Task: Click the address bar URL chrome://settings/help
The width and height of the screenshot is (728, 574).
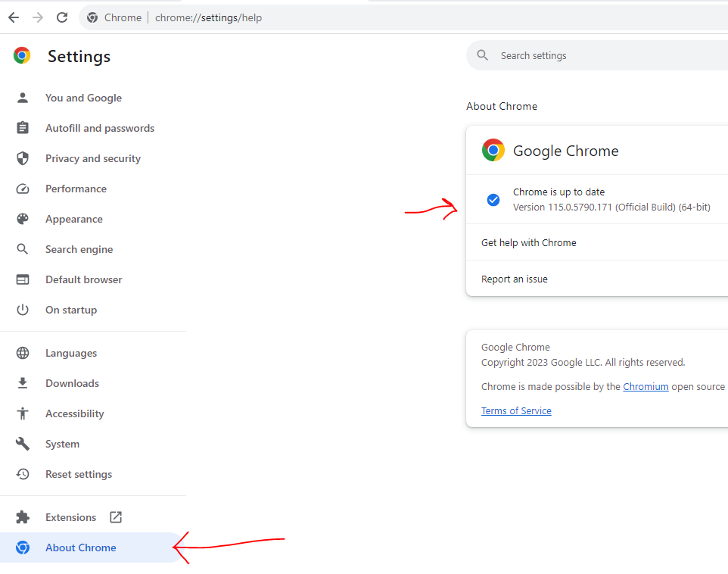Action: (208, 17)
